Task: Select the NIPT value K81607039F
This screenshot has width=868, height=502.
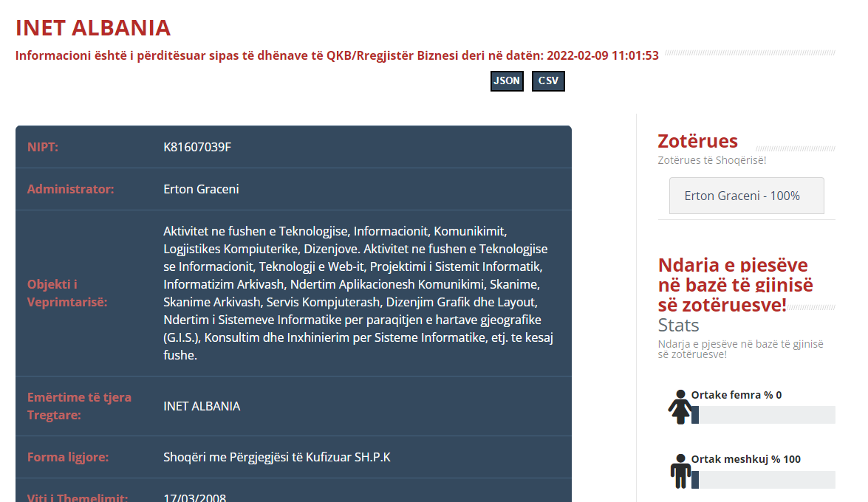Action: (197, 147)
